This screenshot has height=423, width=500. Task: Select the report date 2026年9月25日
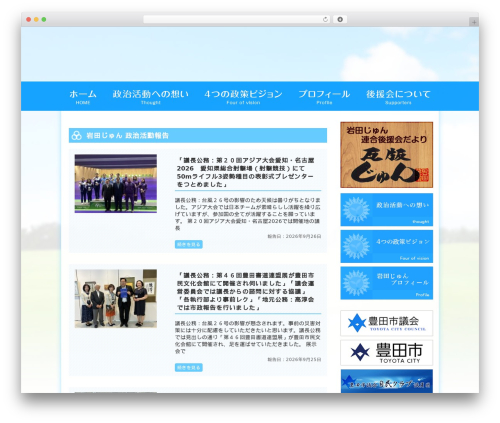294,359
